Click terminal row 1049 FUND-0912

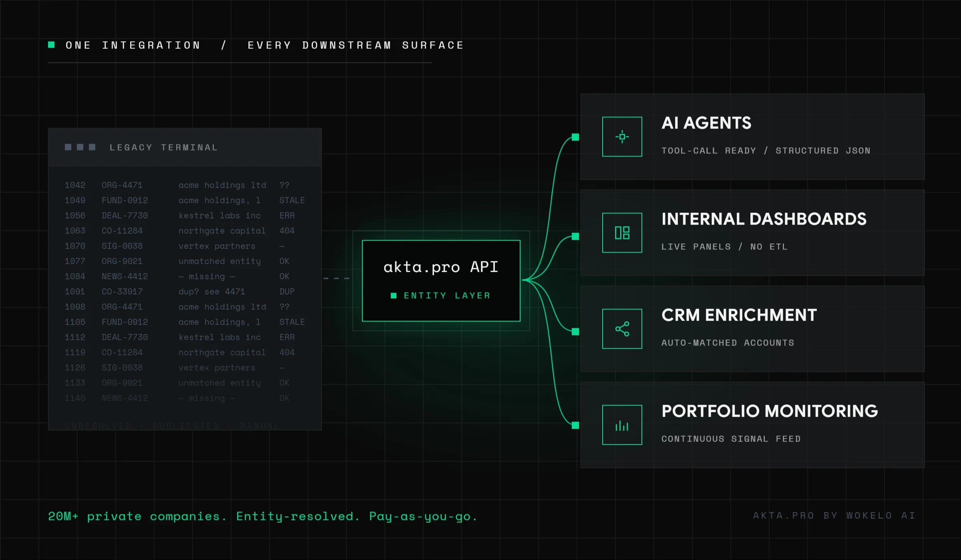185,200
